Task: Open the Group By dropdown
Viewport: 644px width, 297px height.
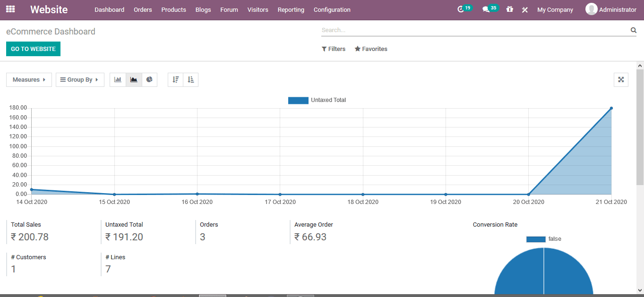Action: coord(80,80)
